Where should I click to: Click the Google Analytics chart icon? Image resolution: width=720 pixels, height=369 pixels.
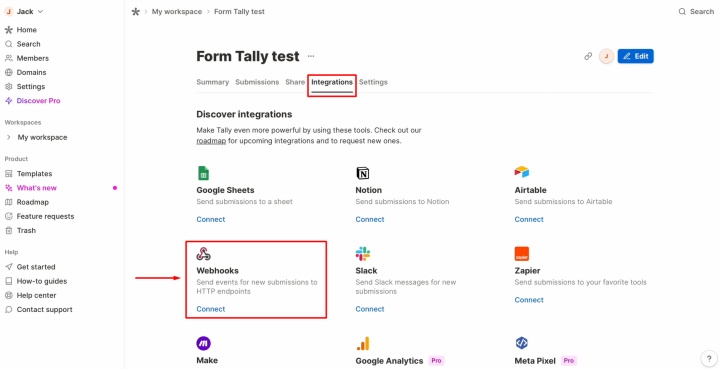tap(363, 343)
